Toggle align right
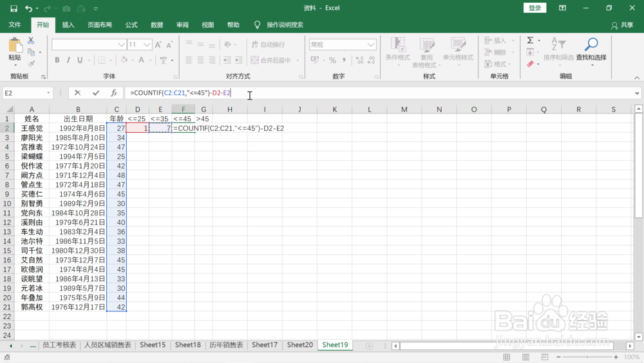 pyautogui.click(x=212, y=61)
